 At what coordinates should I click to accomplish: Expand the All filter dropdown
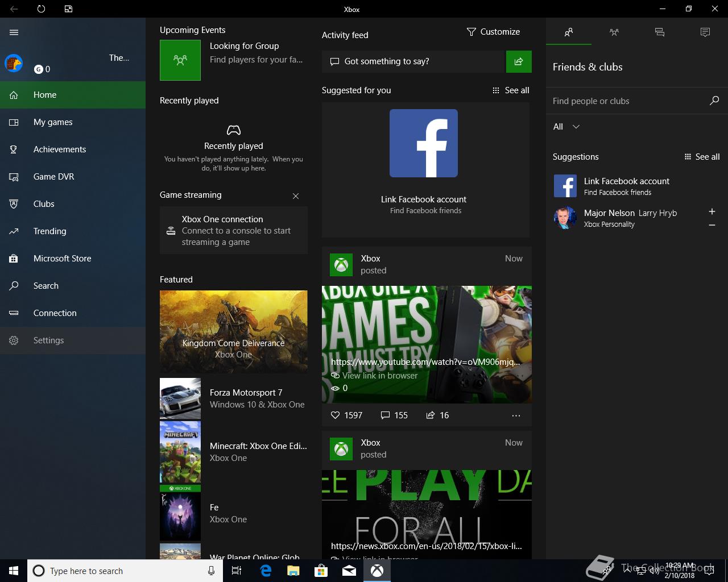point(566,127)
